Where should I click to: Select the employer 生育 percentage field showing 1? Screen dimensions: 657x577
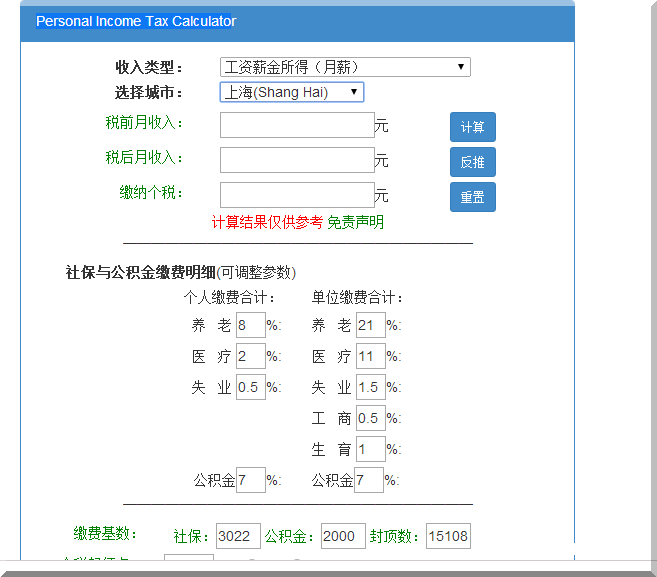coord(371,449)
